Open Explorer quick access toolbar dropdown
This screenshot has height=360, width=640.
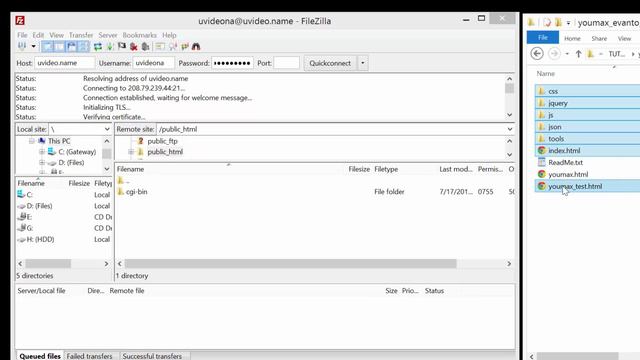[568, 23]
